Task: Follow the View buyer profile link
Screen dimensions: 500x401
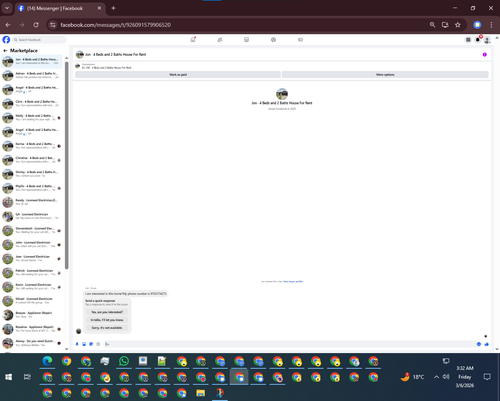Action: (293, 282)
